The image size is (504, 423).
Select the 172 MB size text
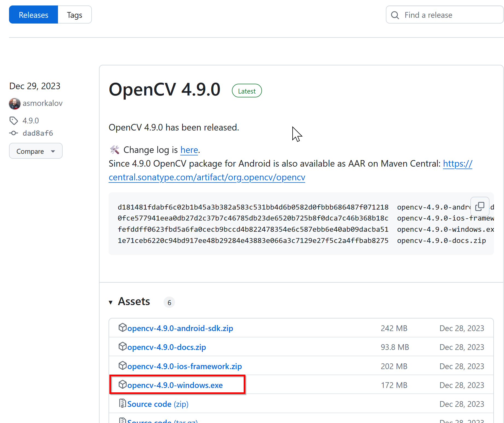394,385
